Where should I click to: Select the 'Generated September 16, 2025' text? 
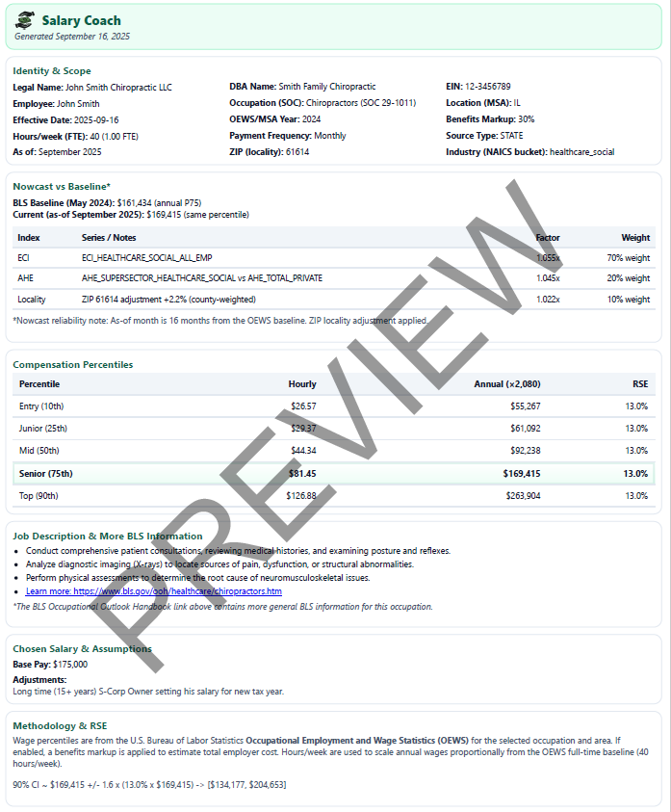[x=72, y=37]
